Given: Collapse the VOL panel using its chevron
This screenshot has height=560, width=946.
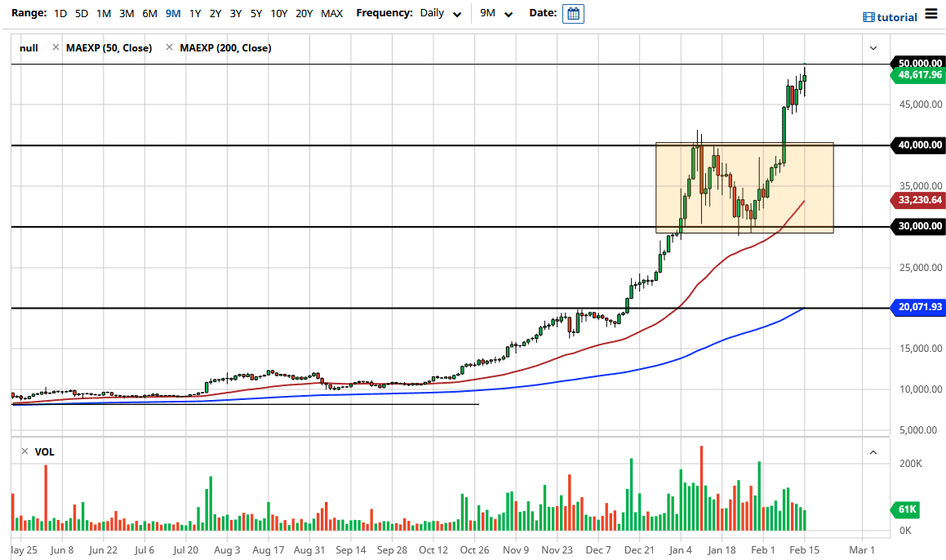Looking at the screenshot, I should coord(873,451).
